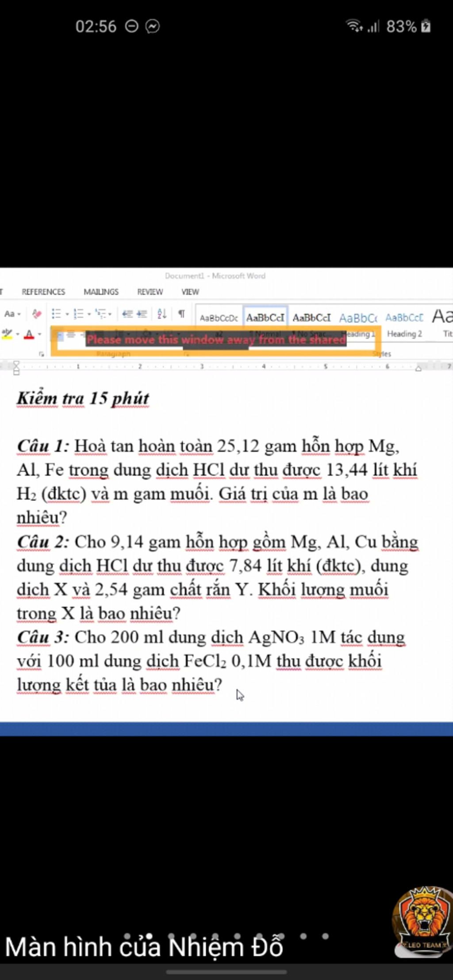Open the highlight color dropdown arrow
This screenshot has width=453, height=980.
coord(17,335)
